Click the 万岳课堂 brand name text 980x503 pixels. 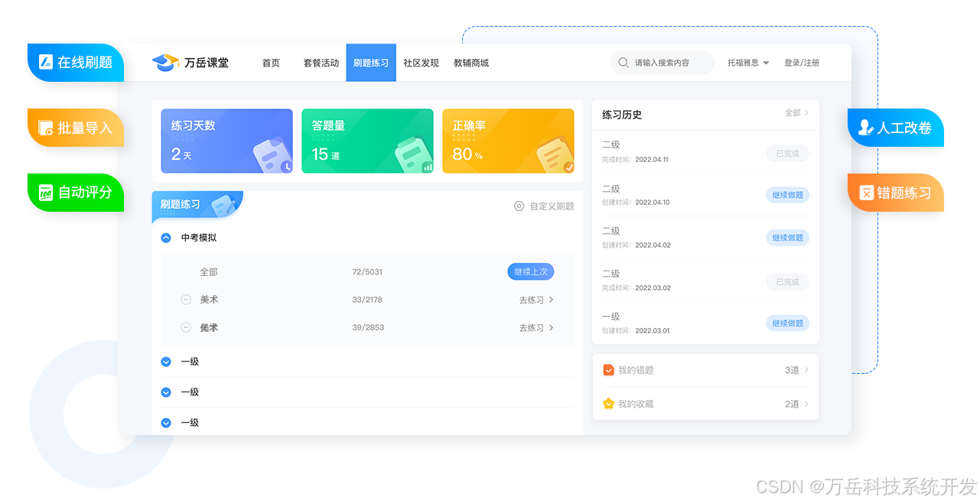point(207,63)
